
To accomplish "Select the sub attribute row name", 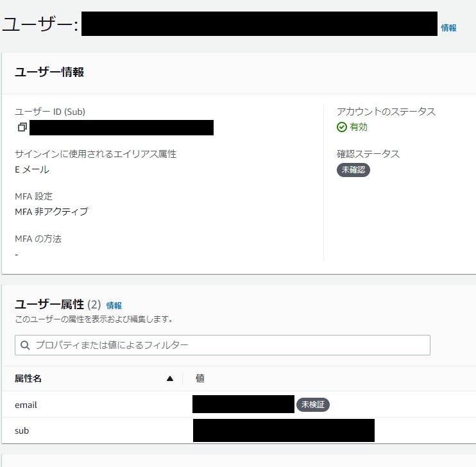I will 22,430.
